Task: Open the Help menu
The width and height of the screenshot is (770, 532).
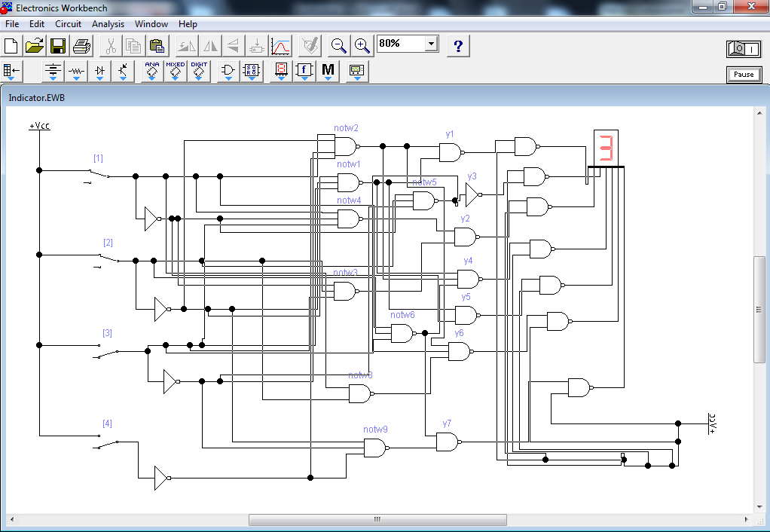Action: pyautogui.click(x=188, y=23)
